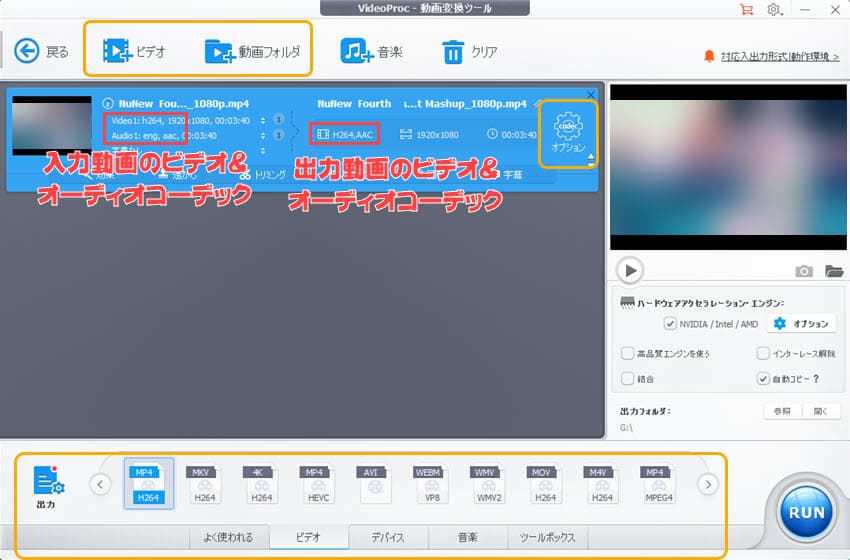
Task: Click the video preview area
Action: pos(728,167)
